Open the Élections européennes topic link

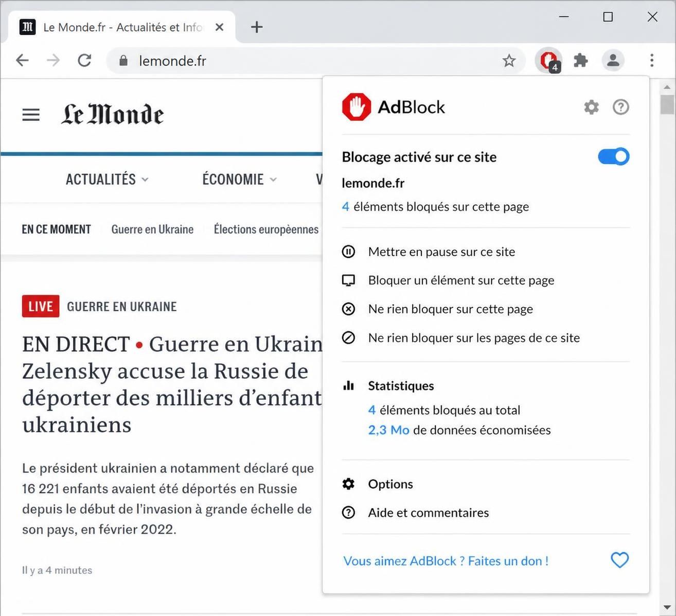click(x=266, y=230)
